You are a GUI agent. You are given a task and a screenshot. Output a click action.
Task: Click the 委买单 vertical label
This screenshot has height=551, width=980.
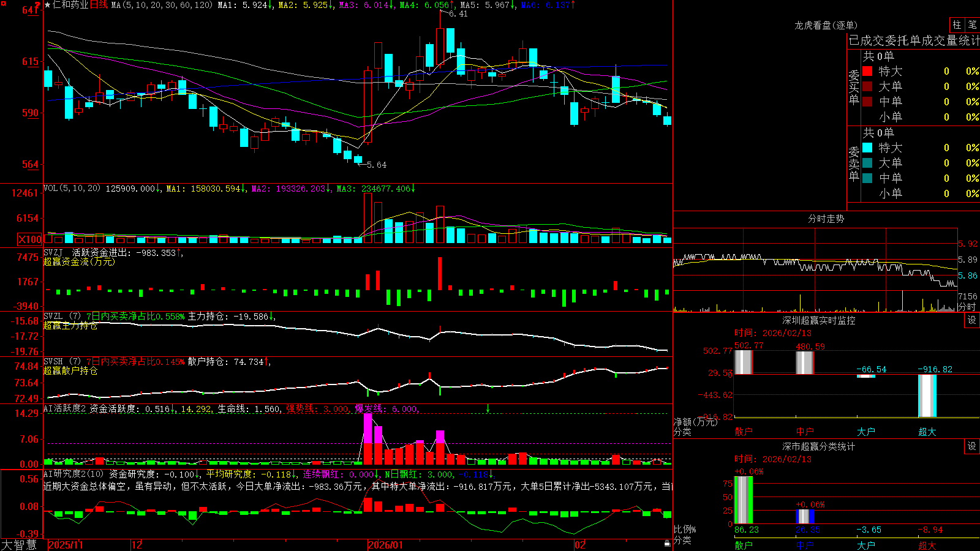click(x=854, y=87)
